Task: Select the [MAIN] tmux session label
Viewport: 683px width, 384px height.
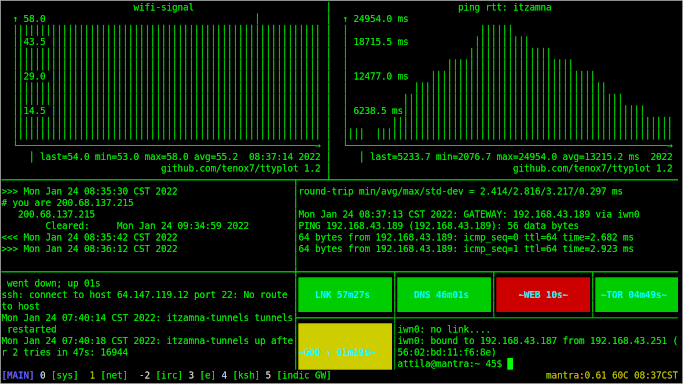Action: [18, 375]
